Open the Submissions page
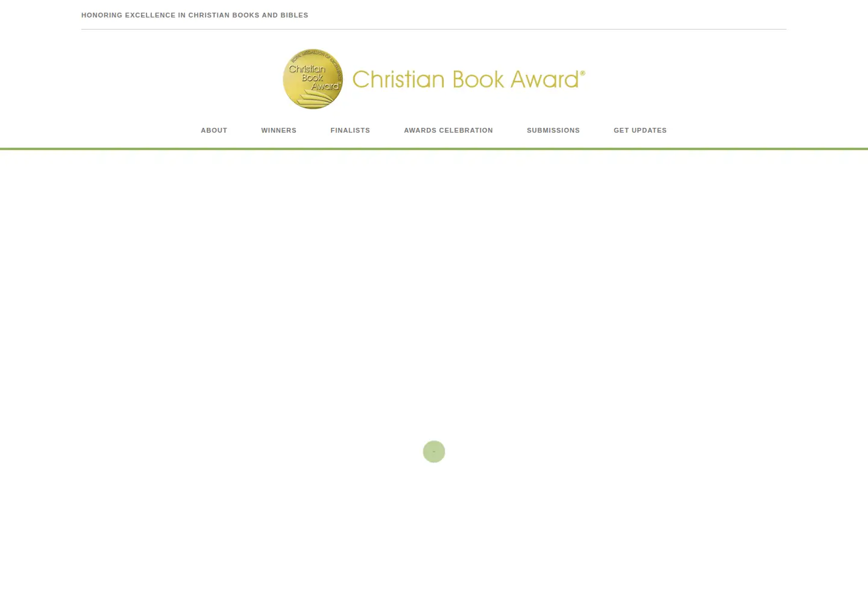This screenshot has width=868, height=603. click(x=553, y=130)
